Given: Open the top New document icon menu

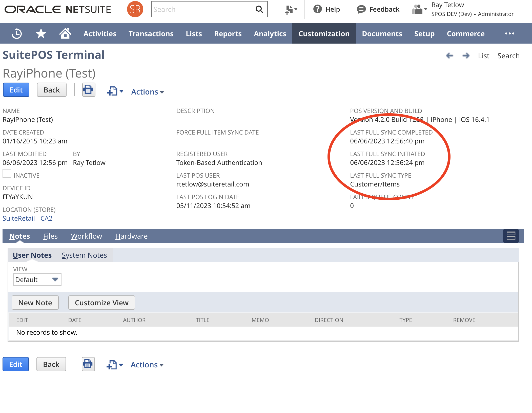Looking at the screenshot, I should pos(115,91).
